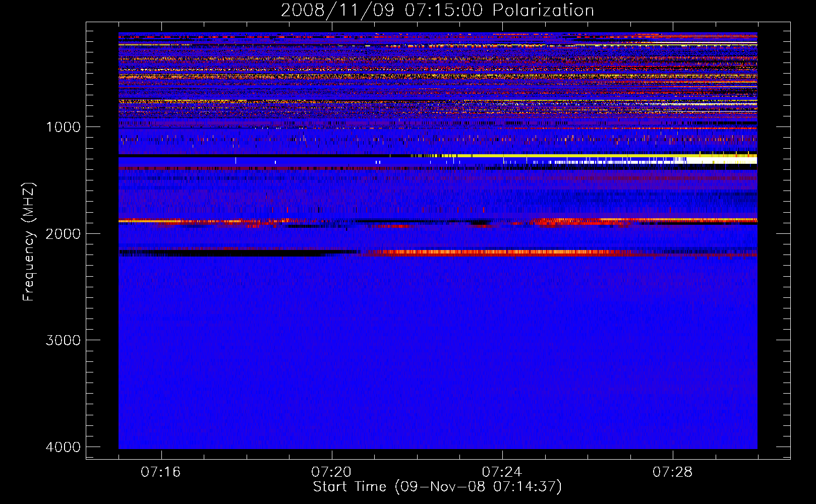Click the '07:16' time tick label
This screenshot has width=816, height=504.
161,472
